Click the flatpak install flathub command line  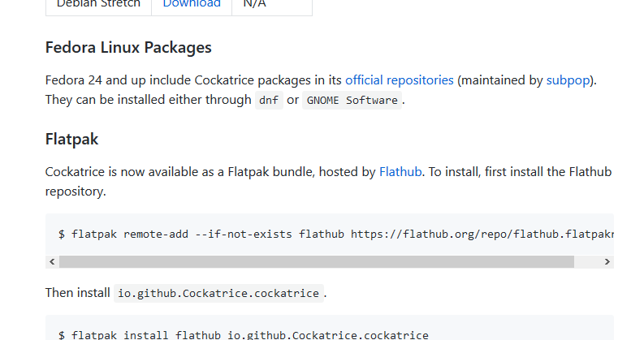[x=244, y=335]
